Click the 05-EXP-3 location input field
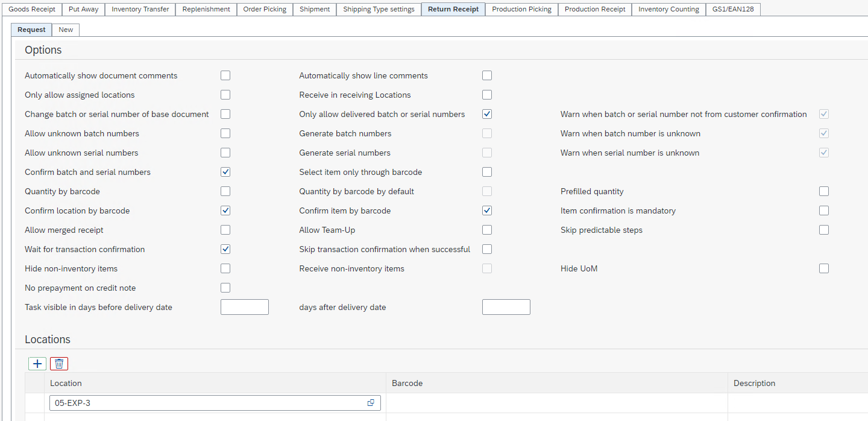The image size is (868, 421). (205, 403)
